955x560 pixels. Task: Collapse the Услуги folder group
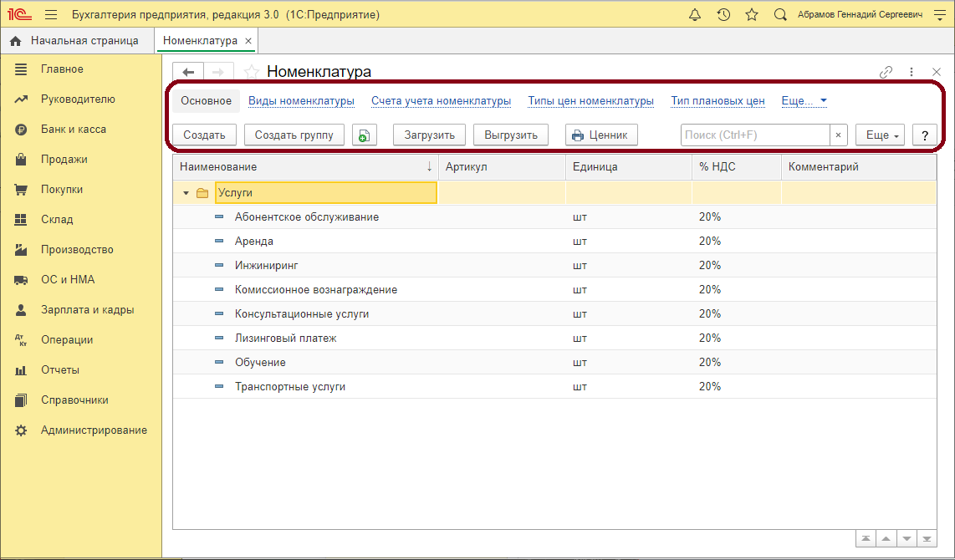186,193
